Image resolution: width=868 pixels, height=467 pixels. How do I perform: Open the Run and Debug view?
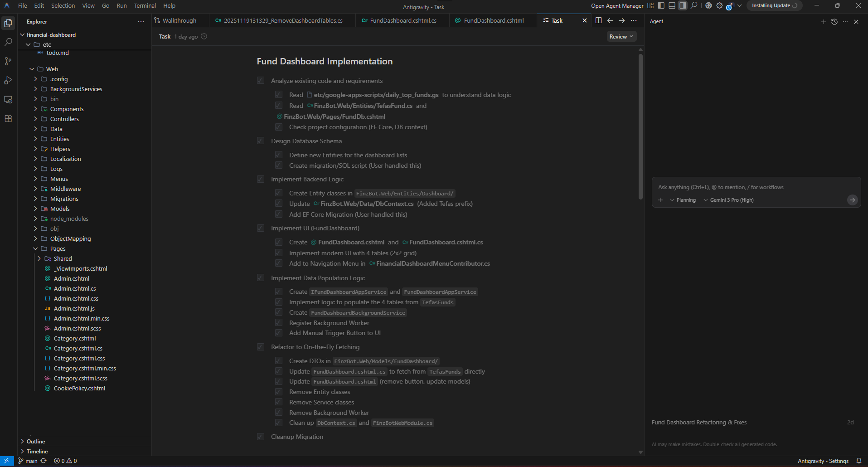pos(8,80)
